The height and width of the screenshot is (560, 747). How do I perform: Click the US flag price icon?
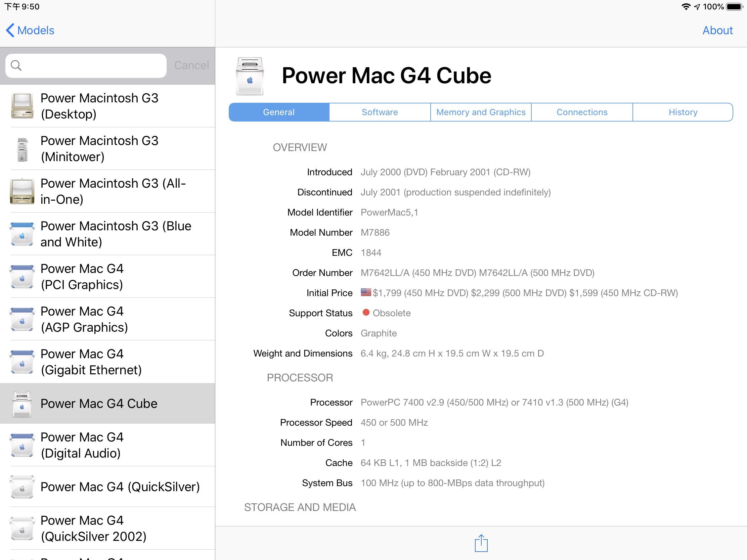pyautogui.click(x=366, y=292)
